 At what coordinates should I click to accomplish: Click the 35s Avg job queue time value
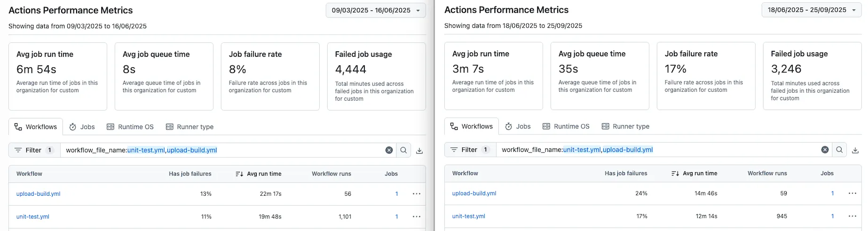[568, 69]
